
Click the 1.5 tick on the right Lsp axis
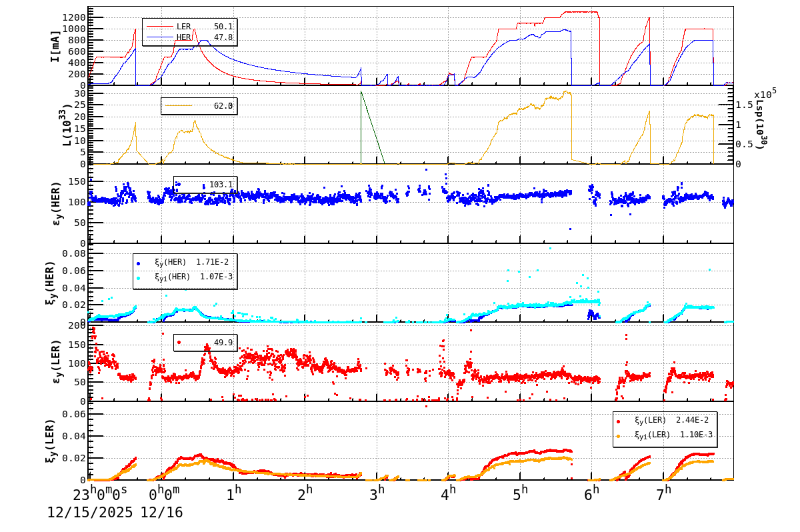(745, 105)
